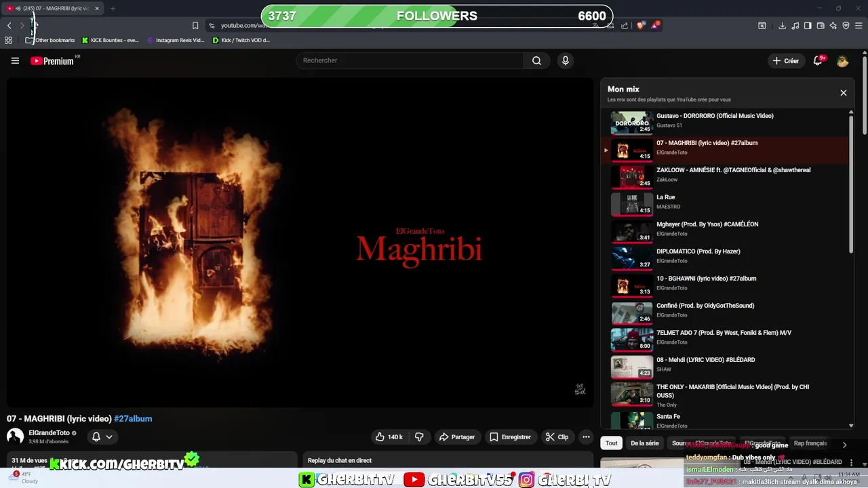868x488 pixels.
Task: Expand the subscription notification bell dropdown
Action: point(102,437)
